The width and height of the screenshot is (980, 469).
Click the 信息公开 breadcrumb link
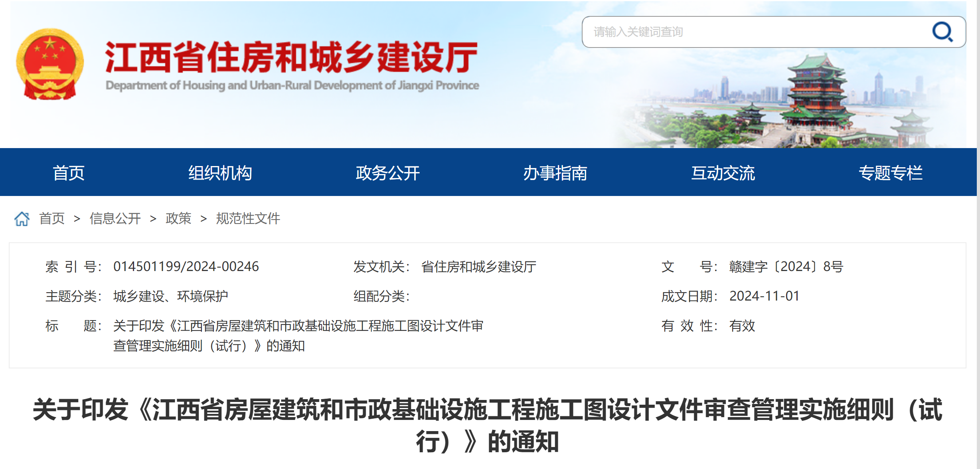(x=115, y=219)
